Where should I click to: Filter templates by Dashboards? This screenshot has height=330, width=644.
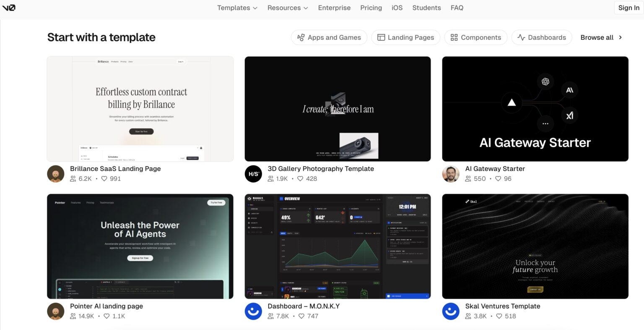coord(542,37)
